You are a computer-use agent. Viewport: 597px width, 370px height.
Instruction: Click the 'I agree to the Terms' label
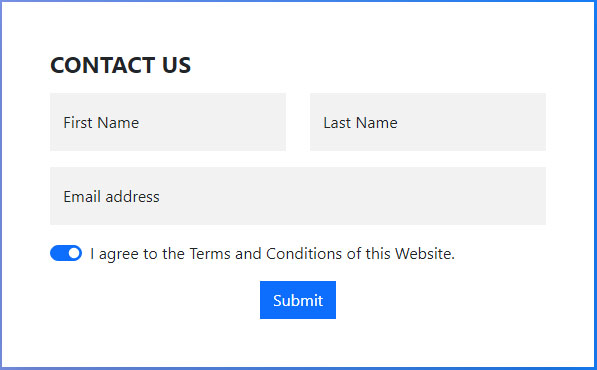click(273, 254)
